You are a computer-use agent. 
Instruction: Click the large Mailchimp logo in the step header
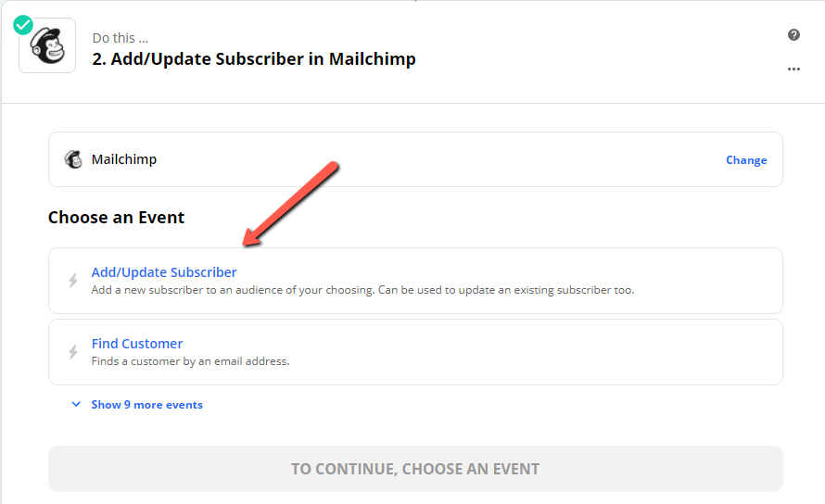[47, 45]
